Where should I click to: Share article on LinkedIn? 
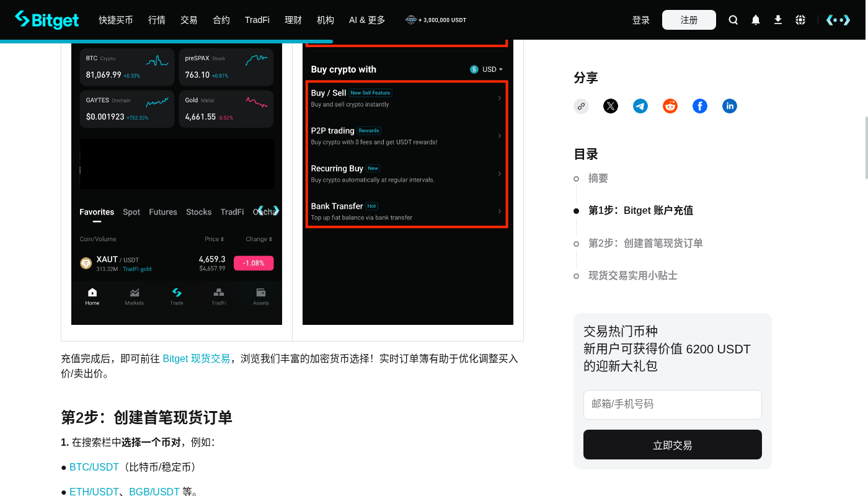730,106
